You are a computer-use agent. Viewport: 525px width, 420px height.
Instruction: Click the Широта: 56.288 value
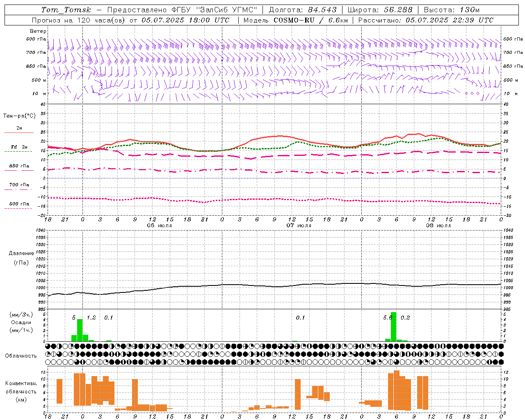click(x=380, y=10)
